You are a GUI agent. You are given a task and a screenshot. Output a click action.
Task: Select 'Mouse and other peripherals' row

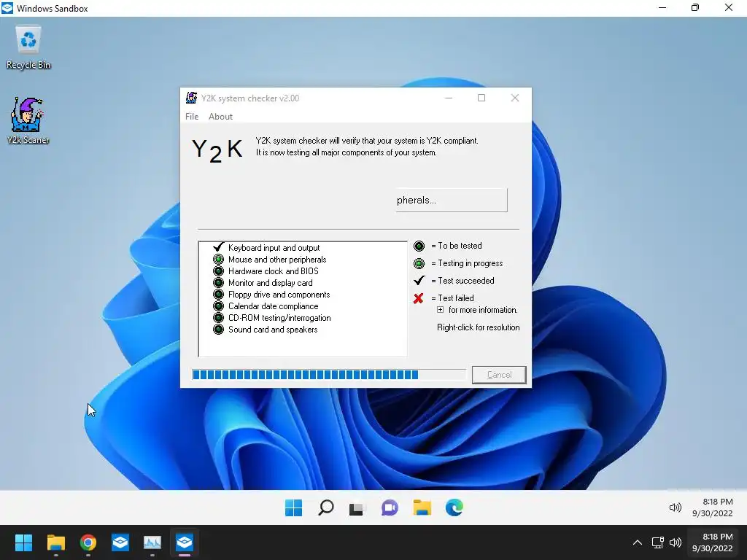click(x=277, y=260)
